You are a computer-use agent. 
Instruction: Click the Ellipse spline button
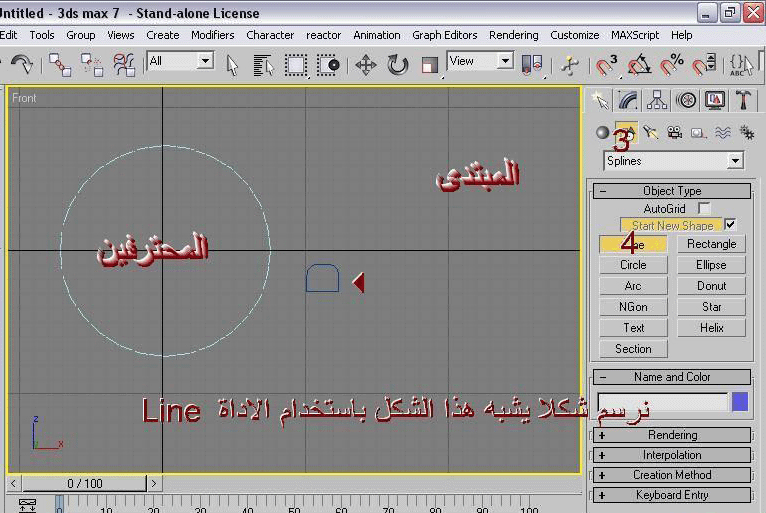711,265
